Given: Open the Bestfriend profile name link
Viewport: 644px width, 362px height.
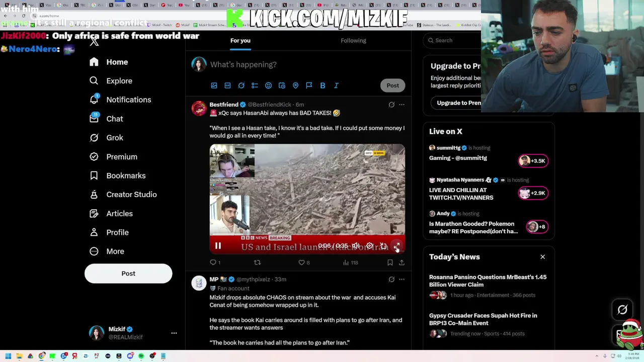Looking at the screenshot, I should [224, 105].
